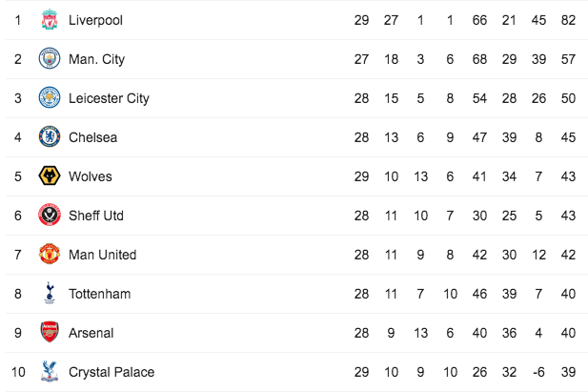Viewport: 588px width, 392px height.
Task: Click the Chelsea lion crest
Action: [x=50, y=136]
